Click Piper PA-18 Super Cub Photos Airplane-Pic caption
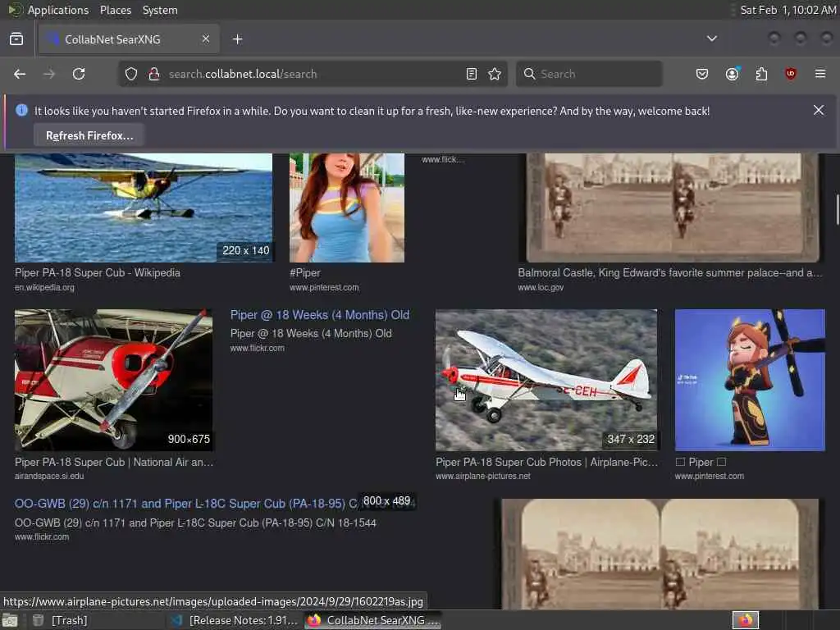 pyautogui.click(x=546, y=462)
